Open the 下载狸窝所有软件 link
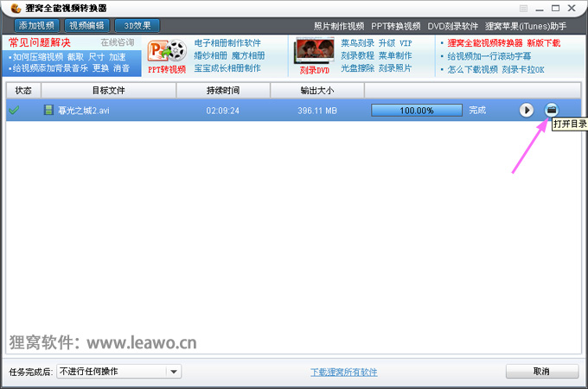The width and height of the screenshot is (588, 389). (x=344, y=372)
